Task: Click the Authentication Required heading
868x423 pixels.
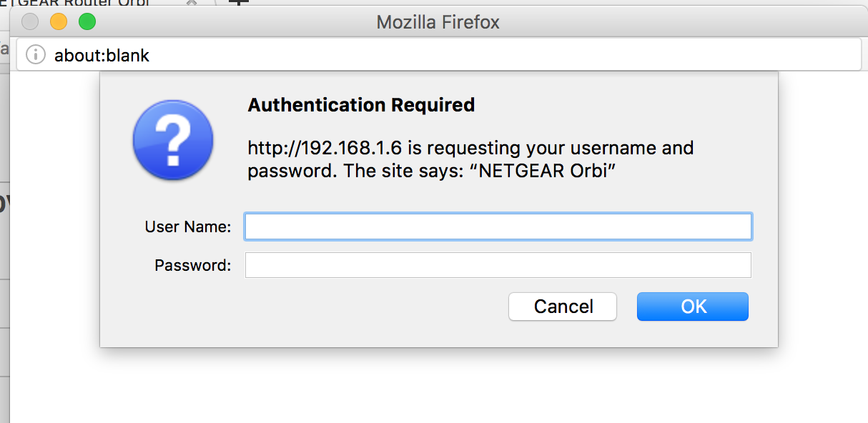Action: tap(361, 105)
